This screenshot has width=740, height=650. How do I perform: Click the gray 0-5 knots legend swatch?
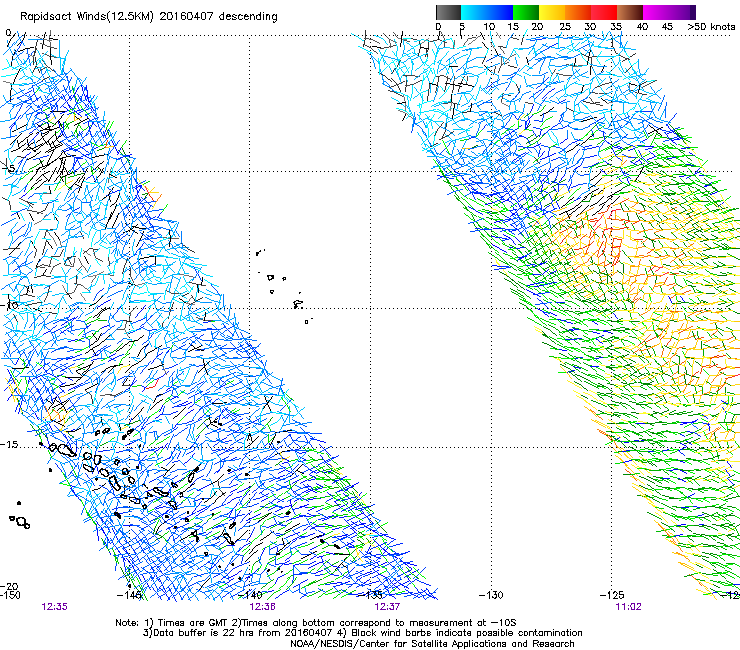448,12
